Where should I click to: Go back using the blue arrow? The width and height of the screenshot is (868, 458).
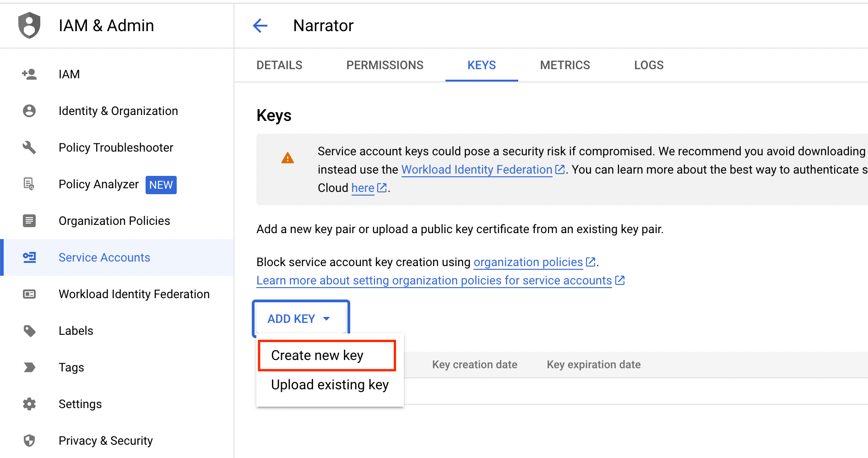pos(260,26)
